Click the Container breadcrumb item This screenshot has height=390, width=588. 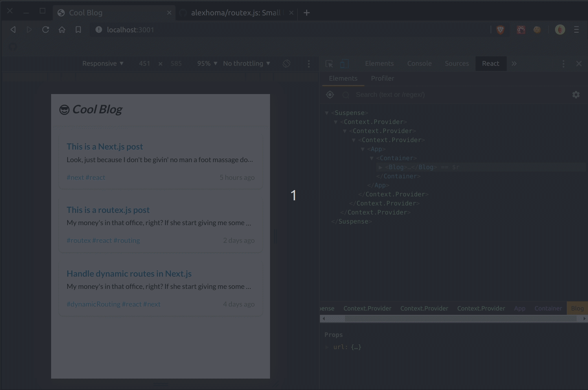(548, 309)
